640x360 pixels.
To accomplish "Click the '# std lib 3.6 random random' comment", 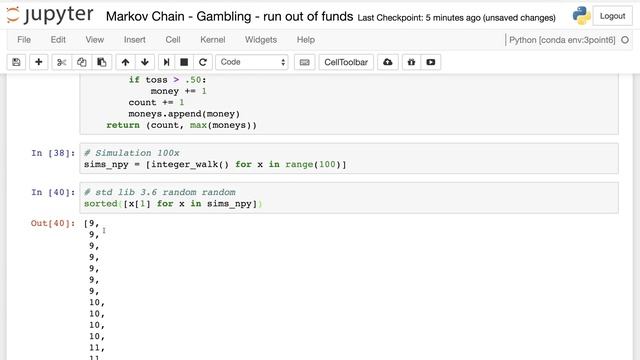I will [160, 192].
